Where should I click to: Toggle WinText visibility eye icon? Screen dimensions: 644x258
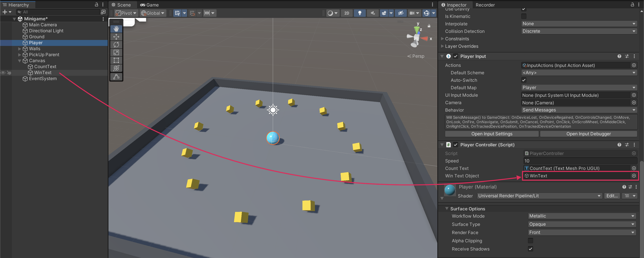click(x=3, y=73)
